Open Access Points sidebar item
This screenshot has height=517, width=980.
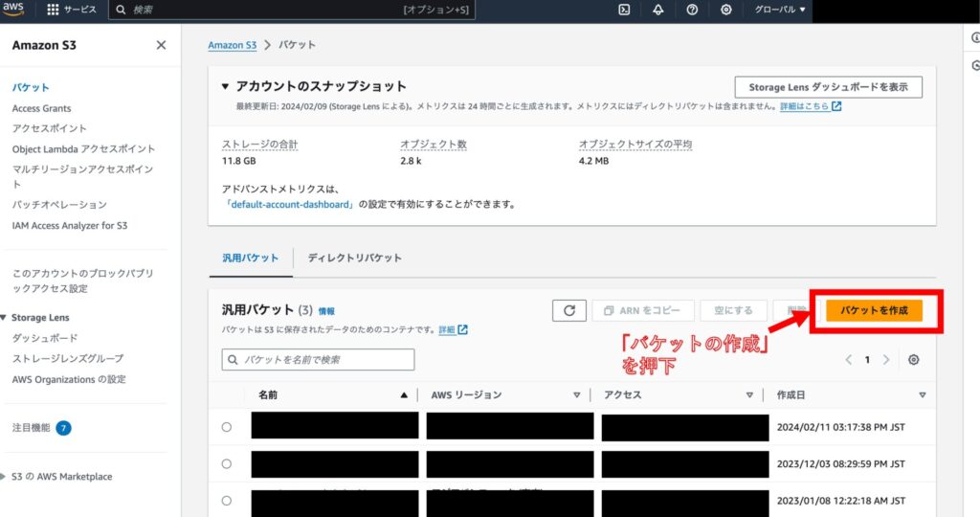[x=50, y=128]
